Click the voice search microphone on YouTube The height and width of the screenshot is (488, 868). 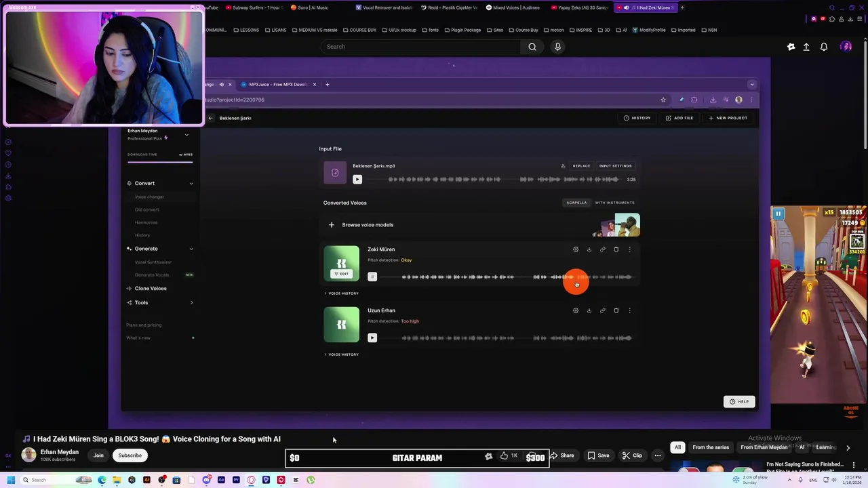tap(557, 47)
